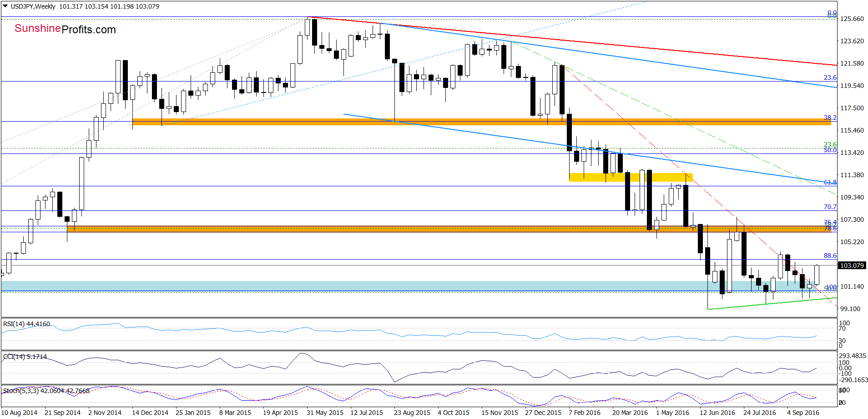Click the 19 Apr 2015 date label
Viewport: 868px width, 419px height.
click(280, 413)
